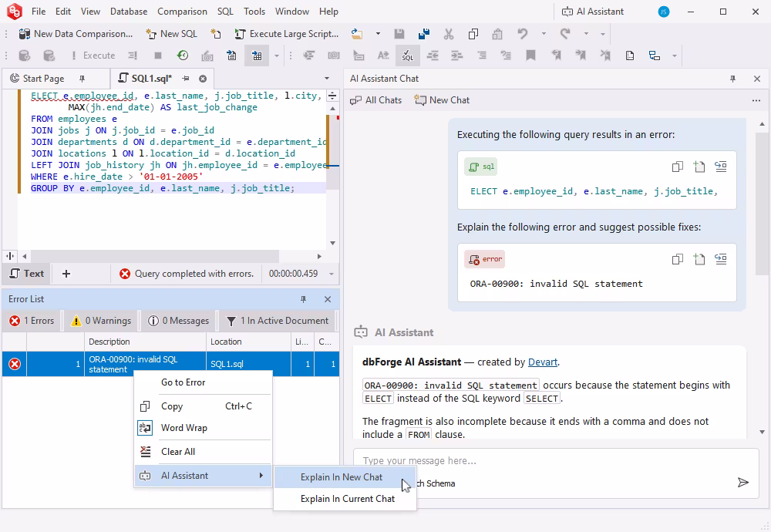This screenshot has width=771, height=532.
Task: Close the Error List panel
Action: click(328, 299)
